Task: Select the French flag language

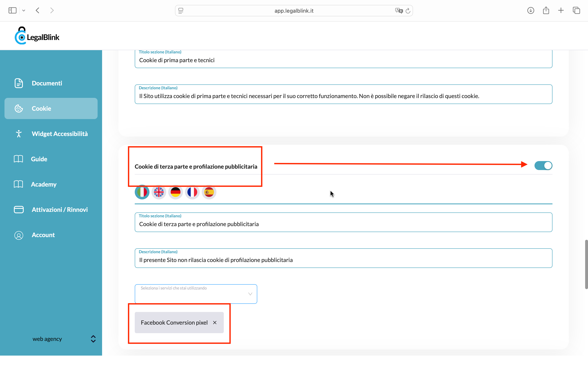Action: (192, 192)
